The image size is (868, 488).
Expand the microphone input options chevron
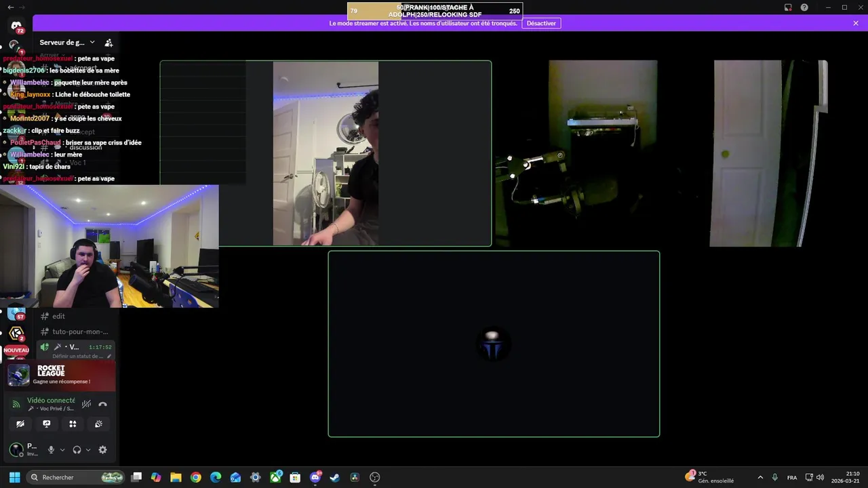pos(62,449)
